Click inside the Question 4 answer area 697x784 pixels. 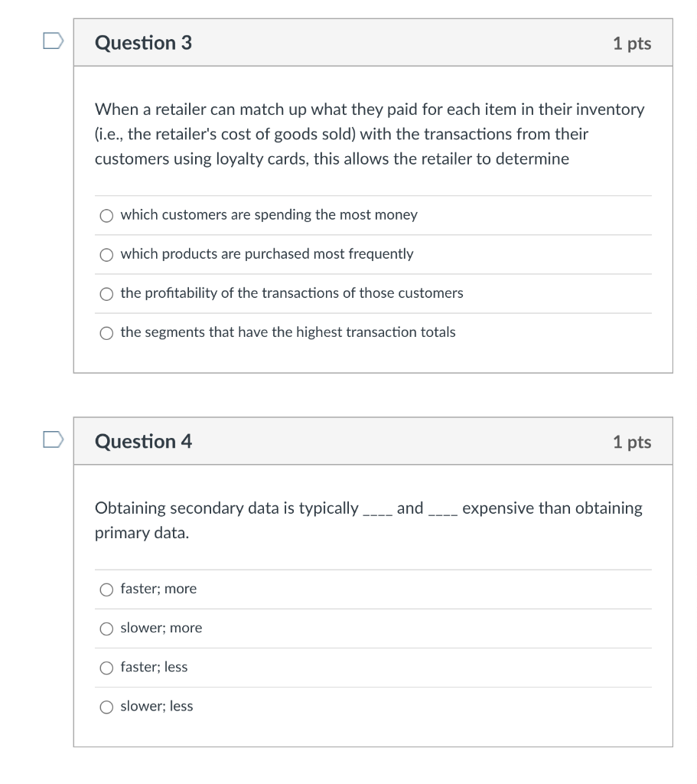(373, 648)
